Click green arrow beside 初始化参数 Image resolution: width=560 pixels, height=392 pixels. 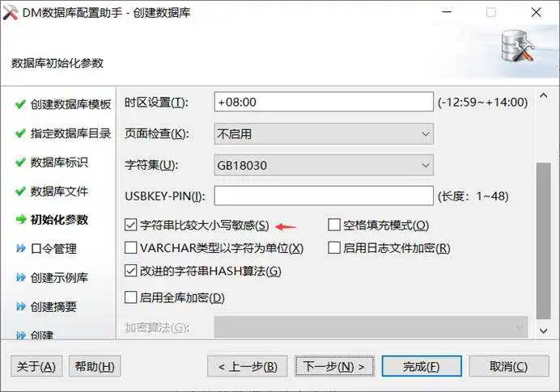(x=21, y=219)
